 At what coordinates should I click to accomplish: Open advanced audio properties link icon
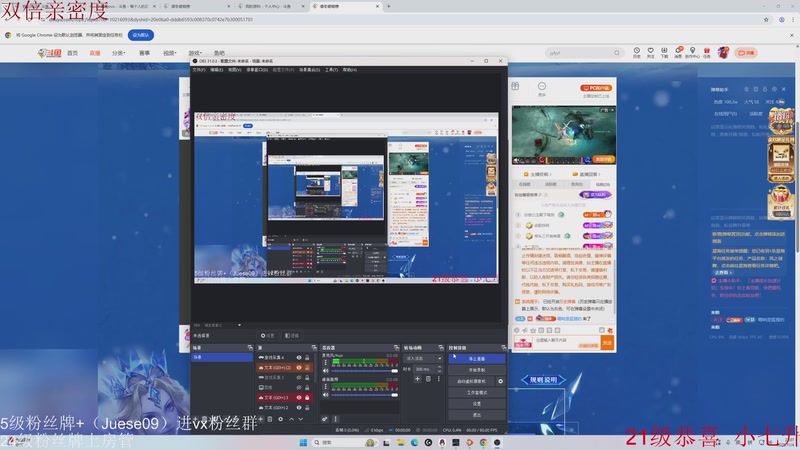(x=324, y=419)
